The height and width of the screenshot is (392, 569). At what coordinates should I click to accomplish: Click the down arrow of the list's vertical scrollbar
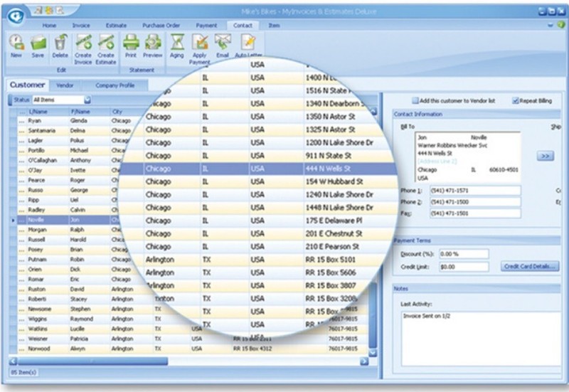(x=373, y=353)
